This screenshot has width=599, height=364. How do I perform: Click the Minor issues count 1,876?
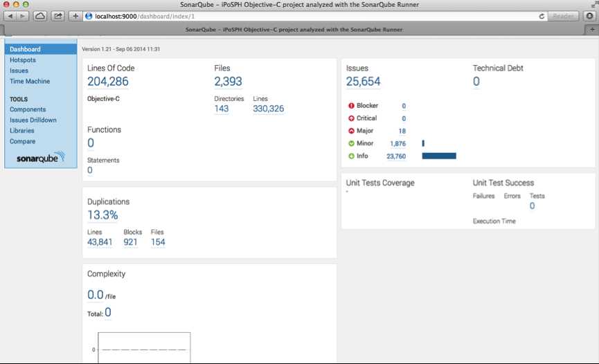point(397,144)
